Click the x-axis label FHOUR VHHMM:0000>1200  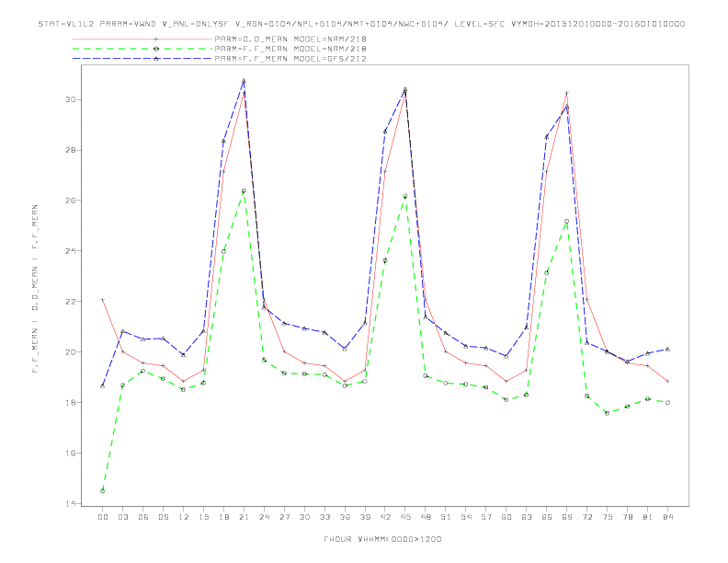point(382,539)
